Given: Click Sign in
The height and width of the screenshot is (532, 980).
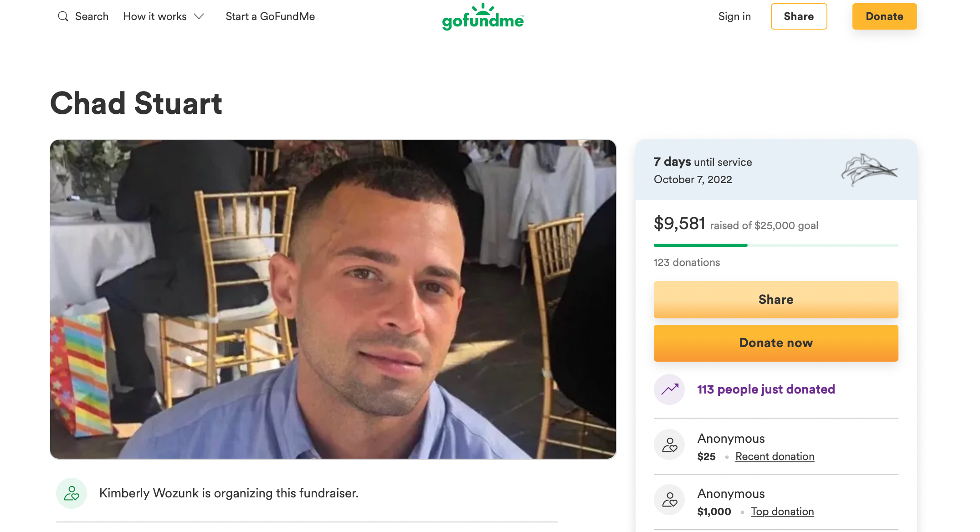Looking at the screenshot, I should click(x=734, y=16).
